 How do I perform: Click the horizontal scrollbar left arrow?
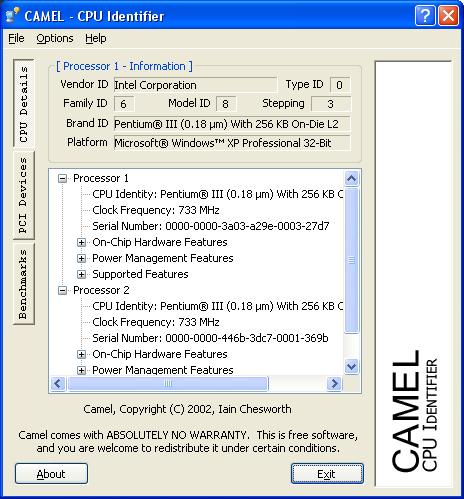58,383
